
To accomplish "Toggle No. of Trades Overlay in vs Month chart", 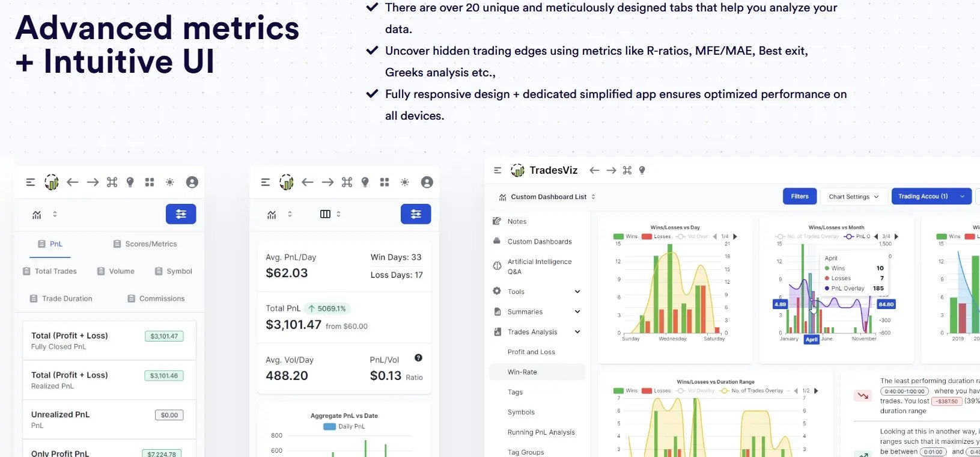I will coord(807,236).
